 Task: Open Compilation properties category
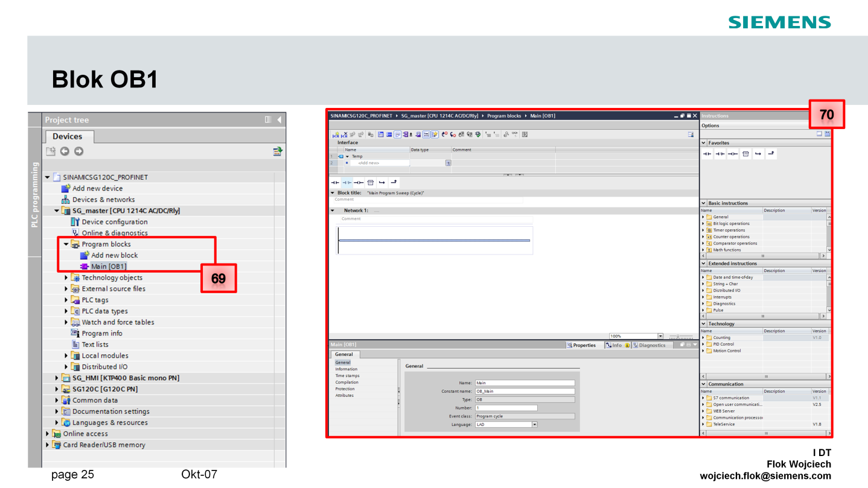coord(347,382)
